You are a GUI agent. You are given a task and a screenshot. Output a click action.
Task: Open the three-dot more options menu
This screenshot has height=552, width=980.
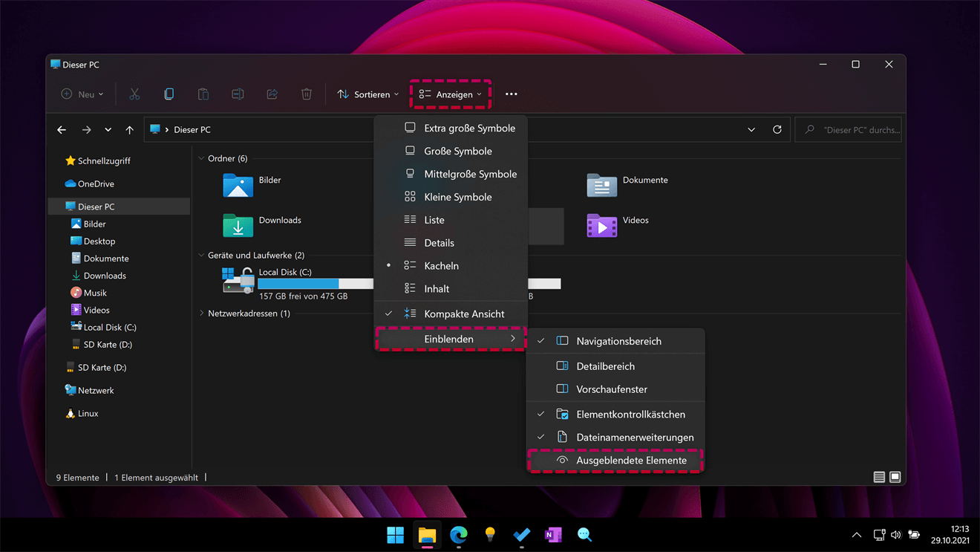pos(512,94)
